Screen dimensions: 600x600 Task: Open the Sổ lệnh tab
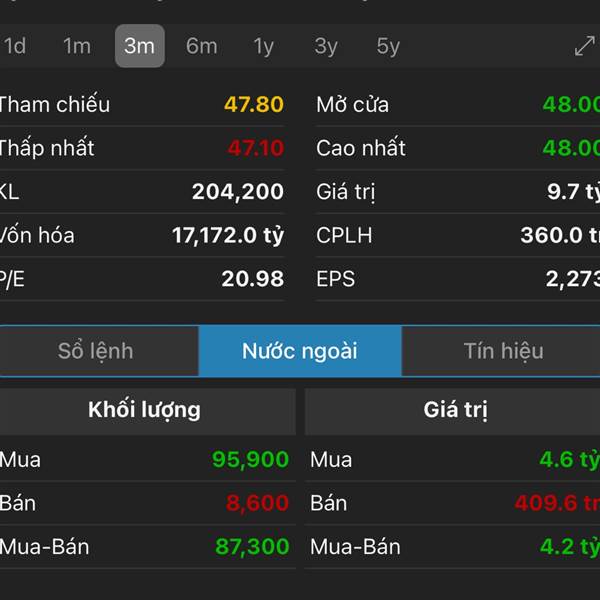96,351
